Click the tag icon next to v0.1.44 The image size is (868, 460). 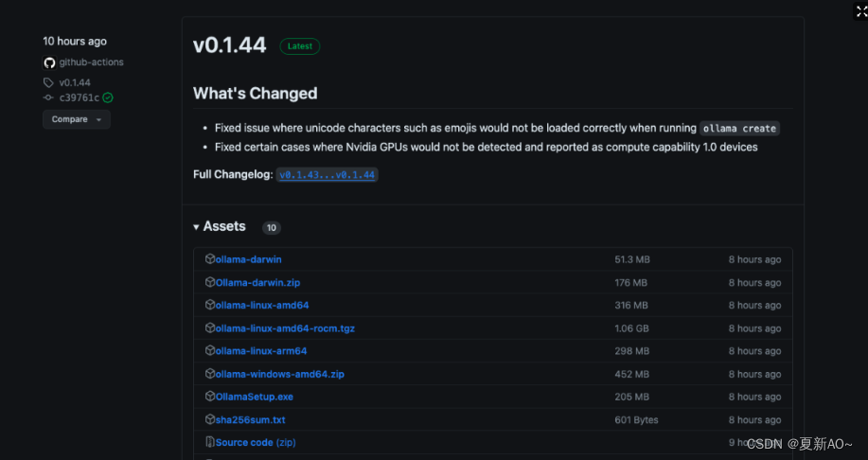48,82
